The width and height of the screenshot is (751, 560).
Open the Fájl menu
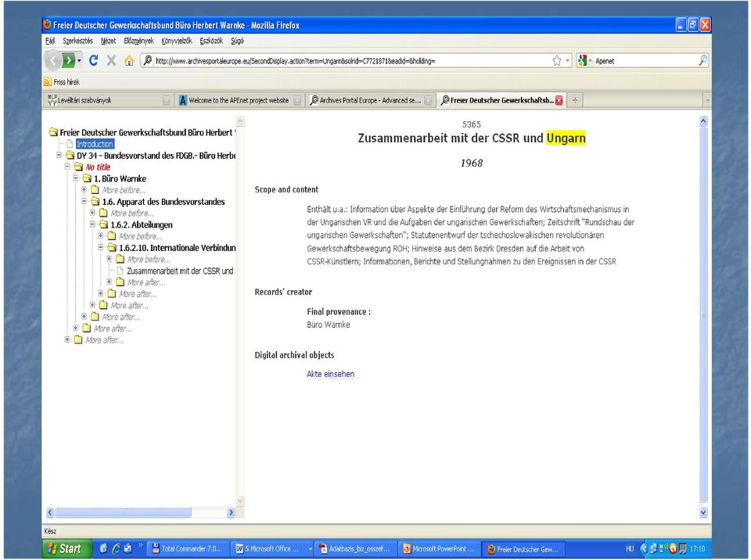pyautogui.click(x=50, y=41)
